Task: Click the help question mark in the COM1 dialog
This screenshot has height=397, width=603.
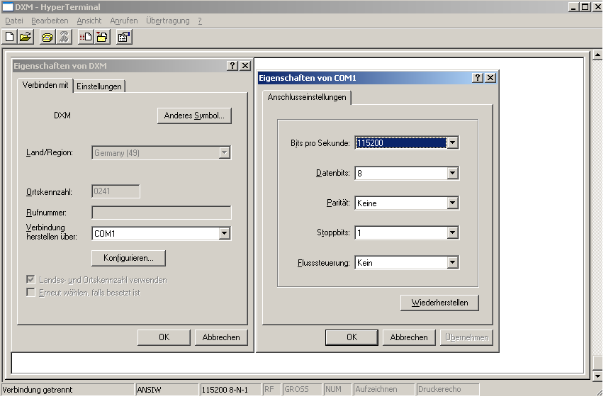Action: [x=477, y=78]
